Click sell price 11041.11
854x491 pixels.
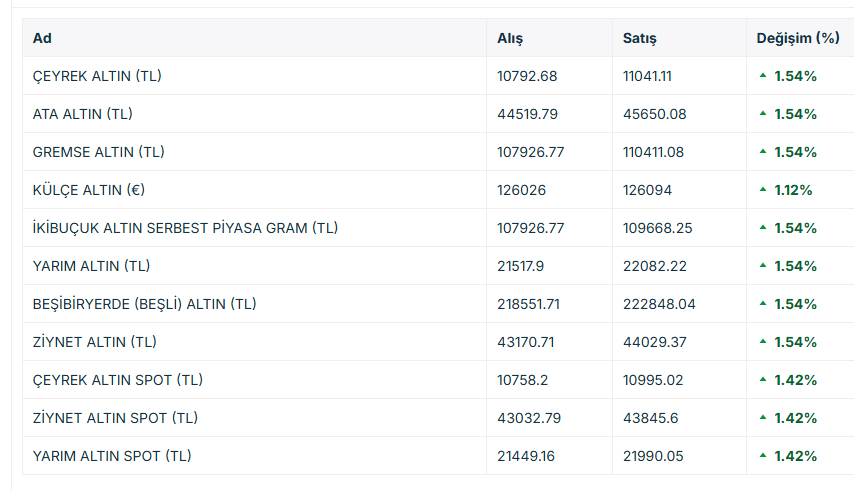tap(647, 76)
